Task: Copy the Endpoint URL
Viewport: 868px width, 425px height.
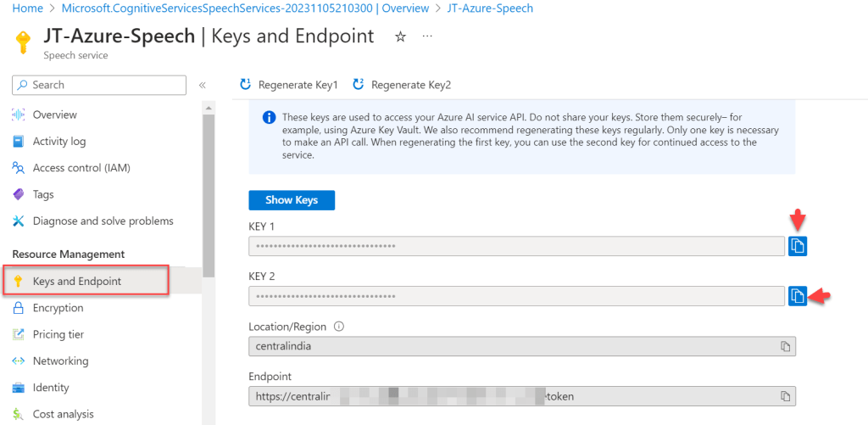Action: point(784,395)
